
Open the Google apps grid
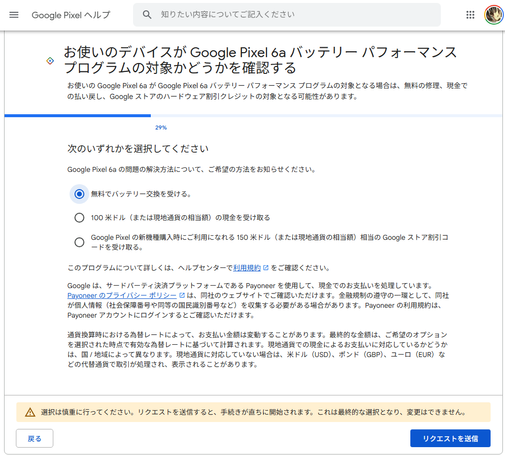click(x=470, y=15)
